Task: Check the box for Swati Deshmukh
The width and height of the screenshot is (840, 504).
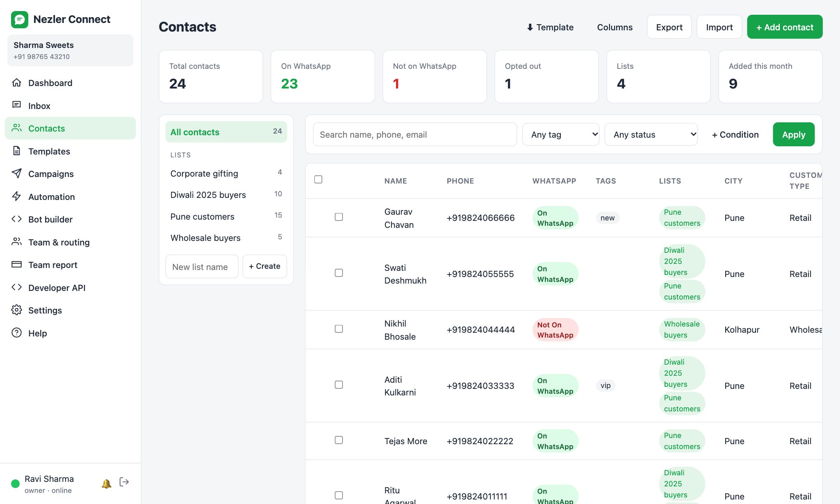Action: click(339, 273)
